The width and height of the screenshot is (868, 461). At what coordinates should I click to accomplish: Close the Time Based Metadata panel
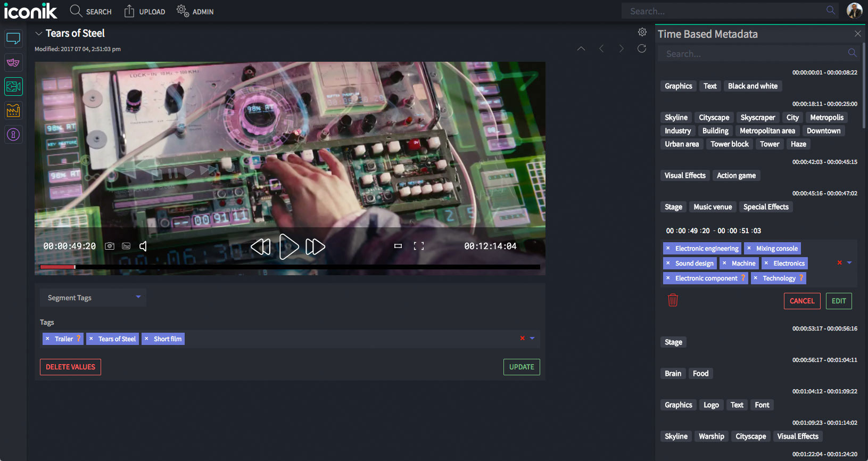pyautogui.click(x=857, y=34)
